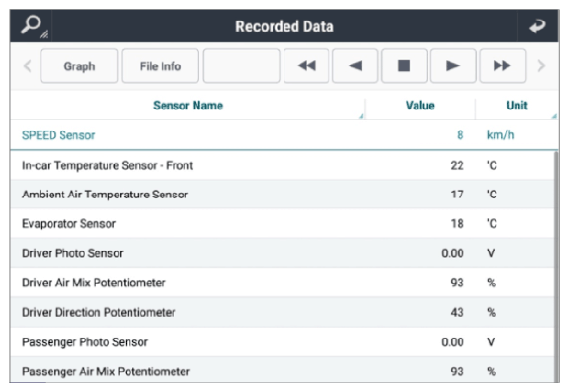Go to next toolbar page chevron
The height and width of the screenshot is (392, 569).
pyautogui.click(x=541, y=66)
